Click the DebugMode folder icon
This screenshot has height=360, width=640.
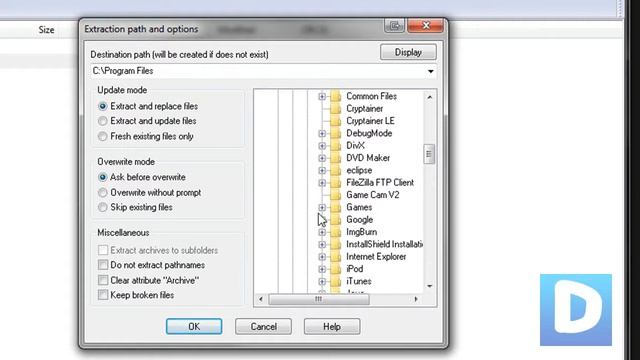coord(336,133)
